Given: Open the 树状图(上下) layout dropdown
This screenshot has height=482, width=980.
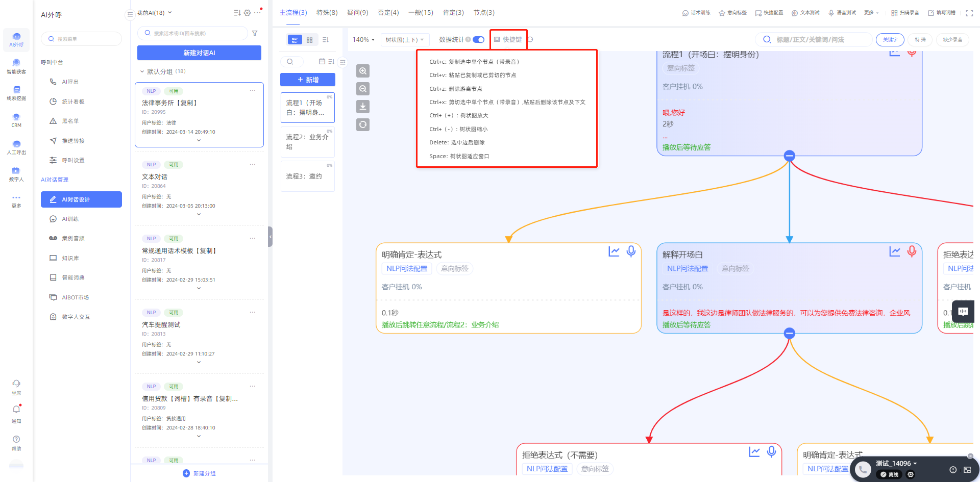Looking at the screenshot, I should point(405,40).
